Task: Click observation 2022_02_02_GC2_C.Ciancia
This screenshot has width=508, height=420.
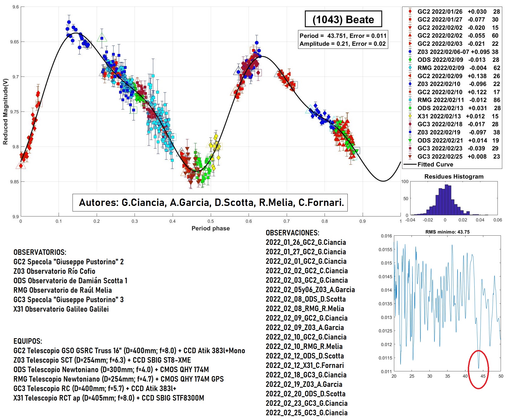Action: coord(307,271)
